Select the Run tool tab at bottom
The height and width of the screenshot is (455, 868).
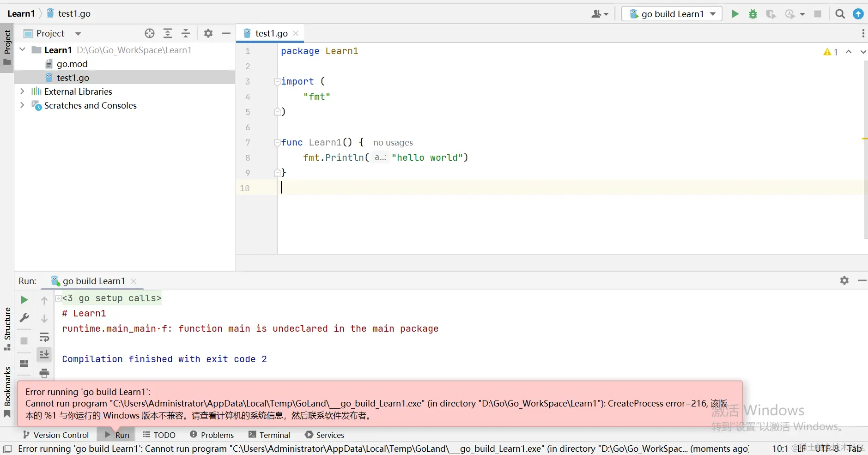point(117,435)
